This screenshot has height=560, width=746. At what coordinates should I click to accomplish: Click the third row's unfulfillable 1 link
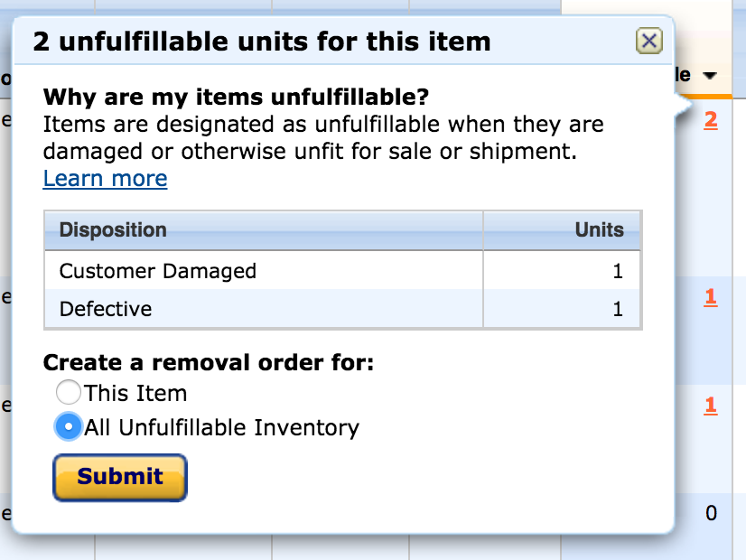[711, 406]
